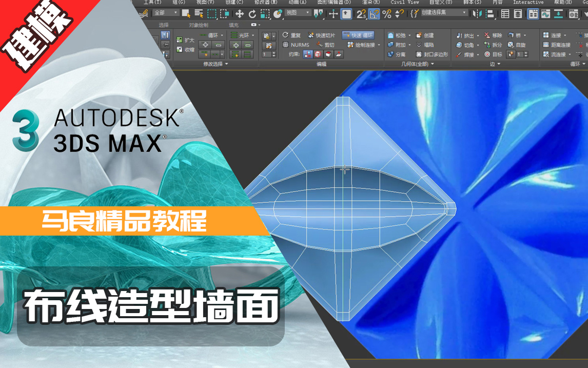
Task: Click 扩大 to grow the selection
Action: 186,40
